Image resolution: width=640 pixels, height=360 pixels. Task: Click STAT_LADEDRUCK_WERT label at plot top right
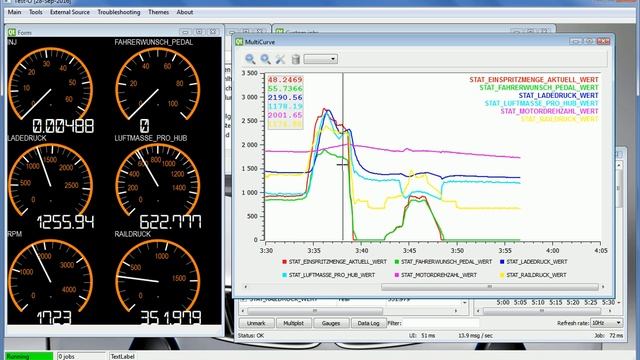558,96
